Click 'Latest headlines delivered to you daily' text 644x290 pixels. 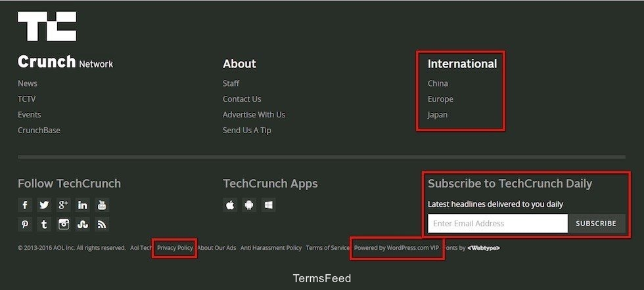pyautogui.click(x=495, y=204)
